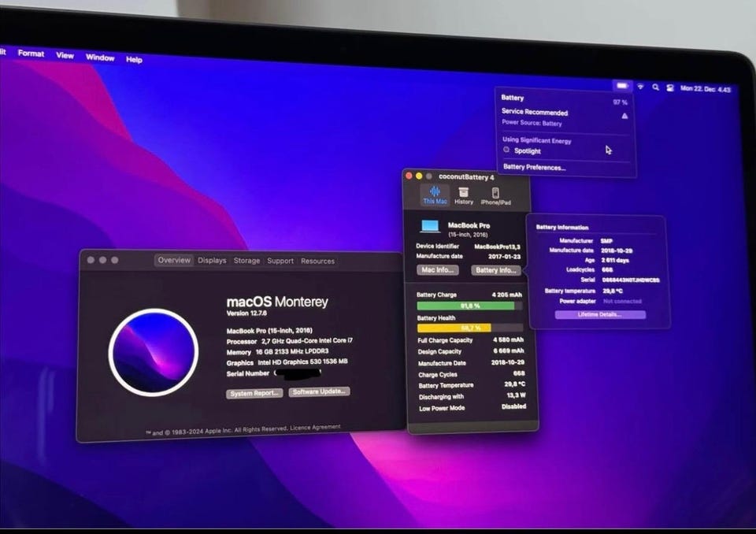Close the About This Mac window

tap(91, 260)
